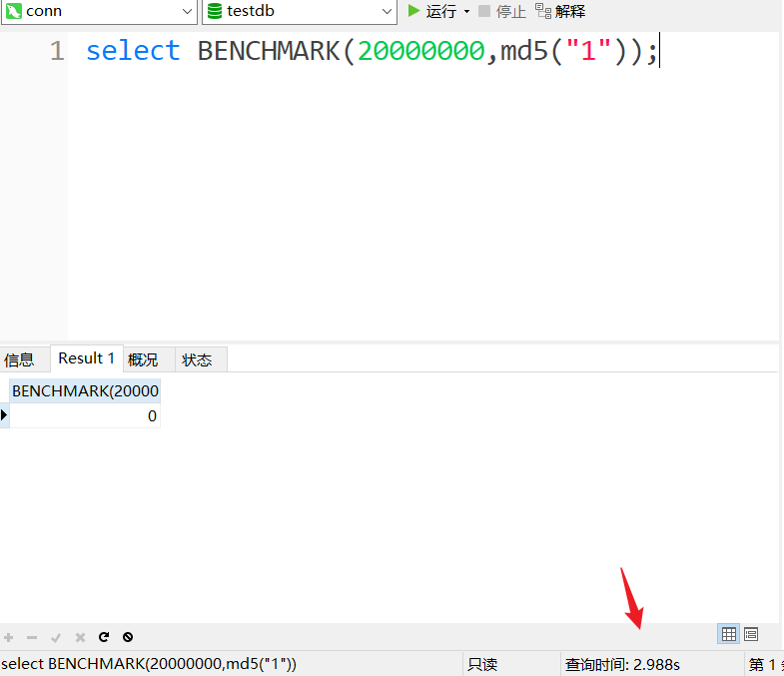Open the conn connection dropdown
This screenshot has width=784, height=676.
click(187, 11)
